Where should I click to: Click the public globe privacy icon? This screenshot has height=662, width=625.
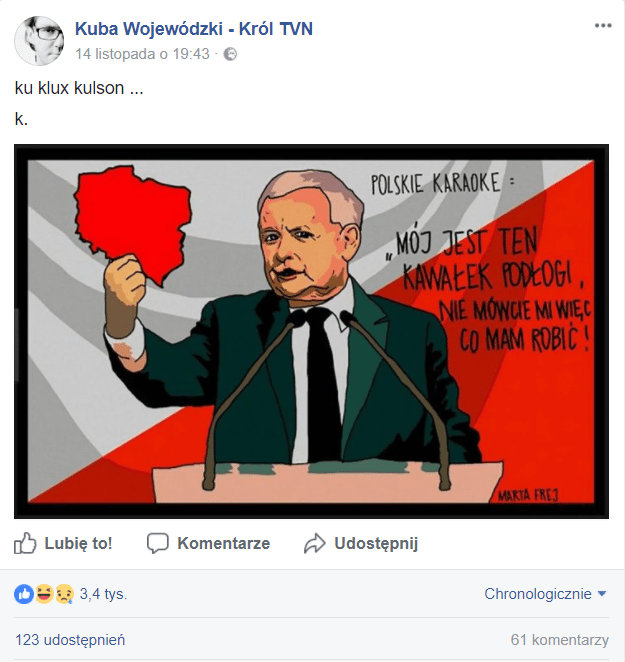point(230,54)
